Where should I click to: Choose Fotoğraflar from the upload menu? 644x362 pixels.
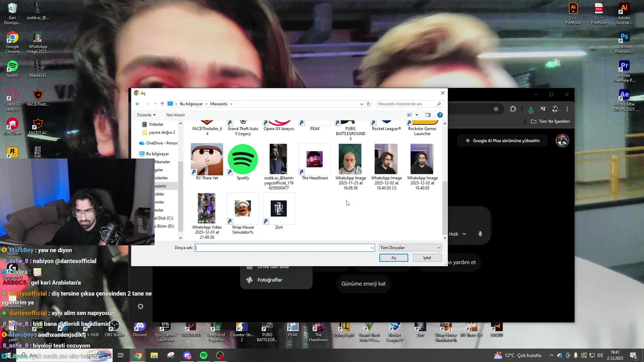pyautogui.click(x=269, y=280)
